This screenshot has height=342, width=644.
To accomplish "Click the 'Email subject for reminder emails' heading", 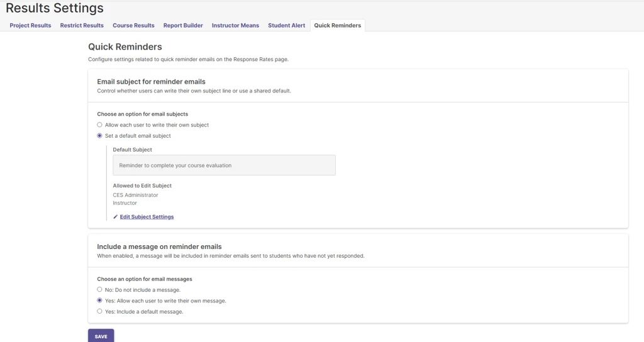I will tap(151, 82).
